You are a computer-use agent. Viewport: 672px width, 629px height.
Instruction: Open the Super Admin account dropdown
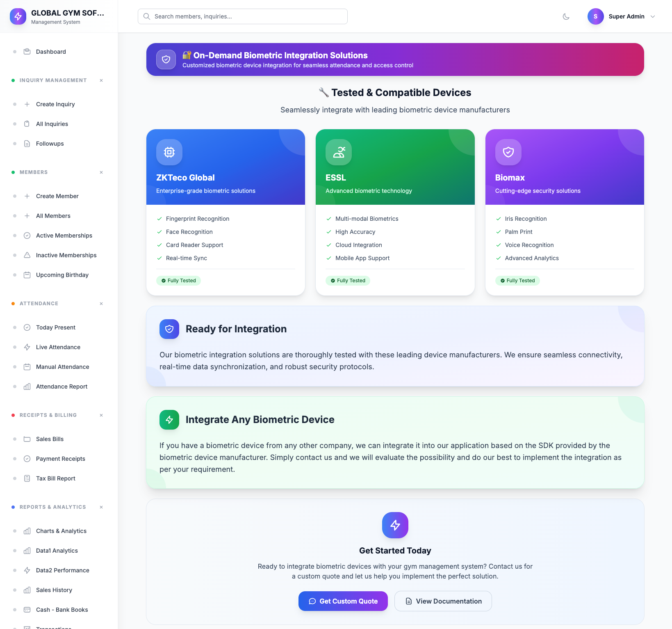point(622,16)
